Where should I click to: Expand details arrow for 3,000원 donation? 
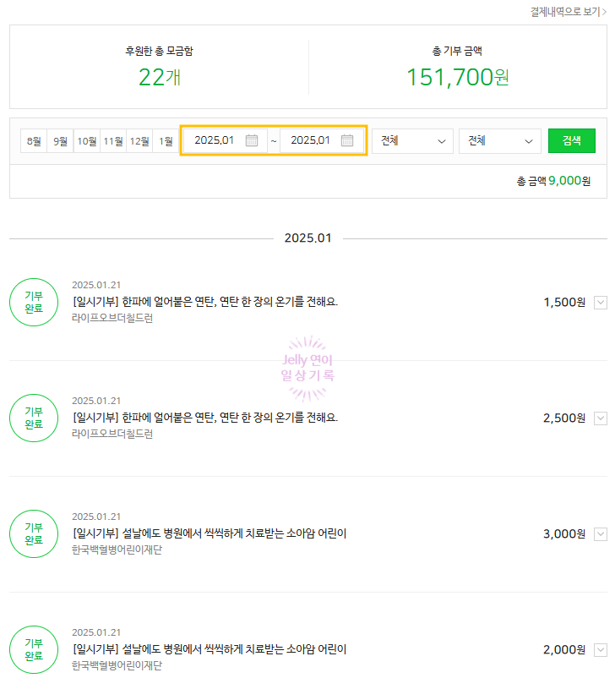click(601, 534)
